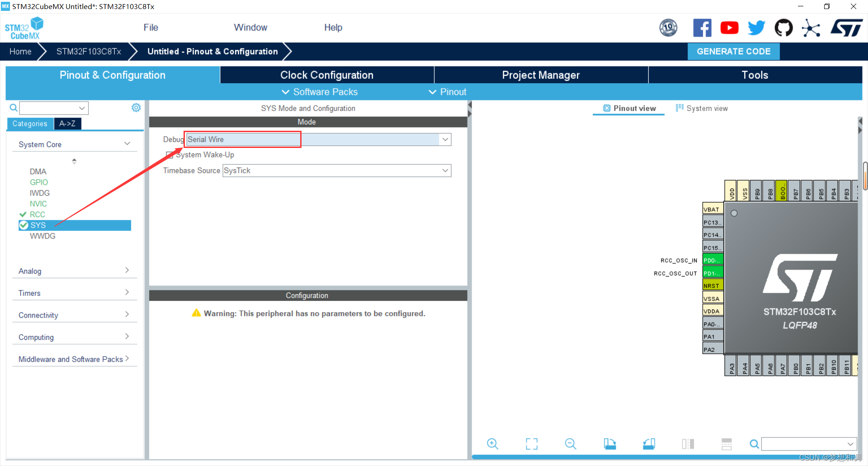Screen dimensions: 868x466
Task: Toggle horizontal split layout icon
Action: 726,444
